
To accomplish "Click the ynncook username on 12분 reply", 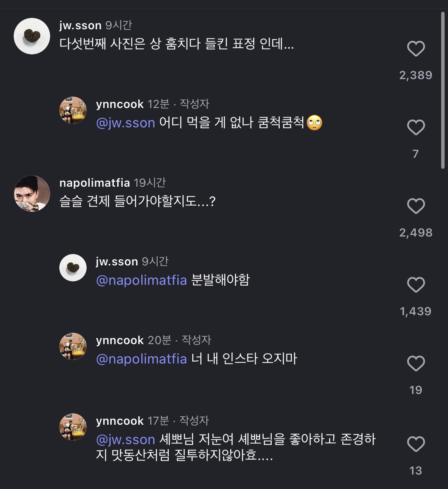I will pyautogui.click(x=120, y=104).
